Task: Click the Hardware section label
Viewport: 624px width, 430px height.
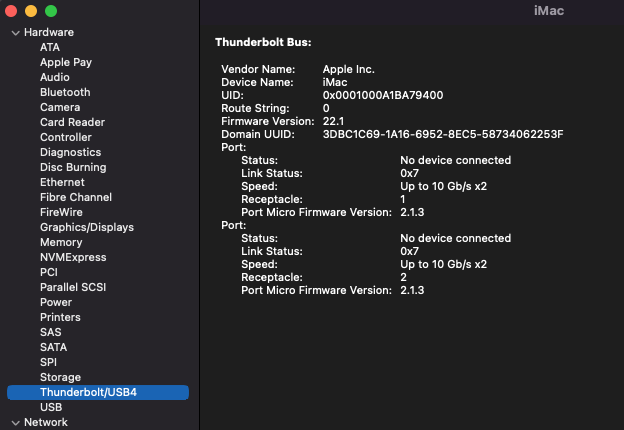Action: tap(49, 32)
